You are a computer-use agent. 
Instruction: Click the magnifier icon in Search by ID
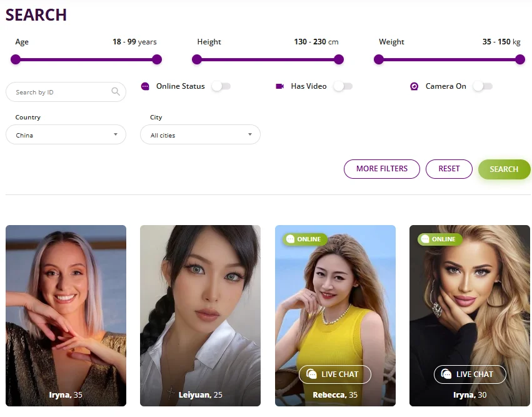coord(116,91)
